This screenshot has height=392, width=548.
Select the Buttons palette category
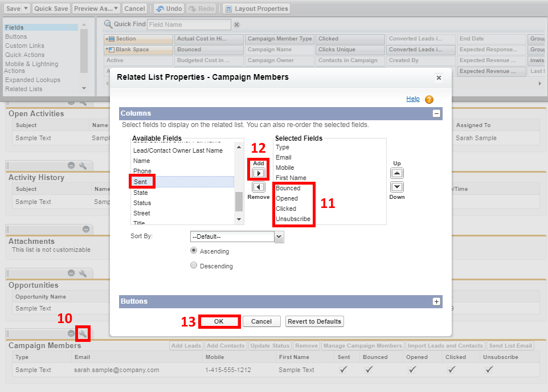pyautogui.click(x=16, y=36)
